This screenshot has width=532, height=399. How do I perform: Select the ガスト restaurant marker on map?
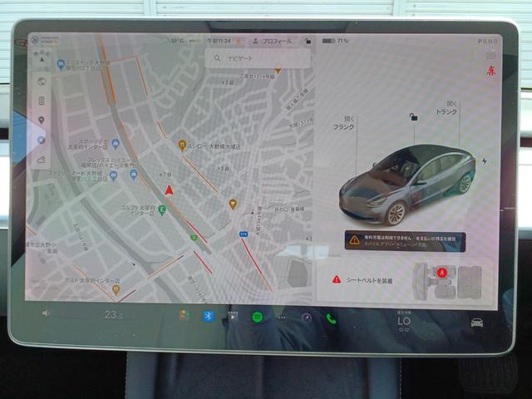point(116,289)
